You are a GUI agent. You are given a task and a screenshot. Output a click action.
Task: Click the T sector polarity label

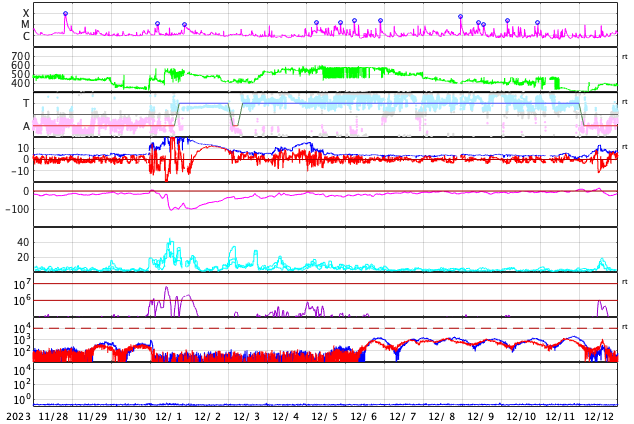pos(26,103)
